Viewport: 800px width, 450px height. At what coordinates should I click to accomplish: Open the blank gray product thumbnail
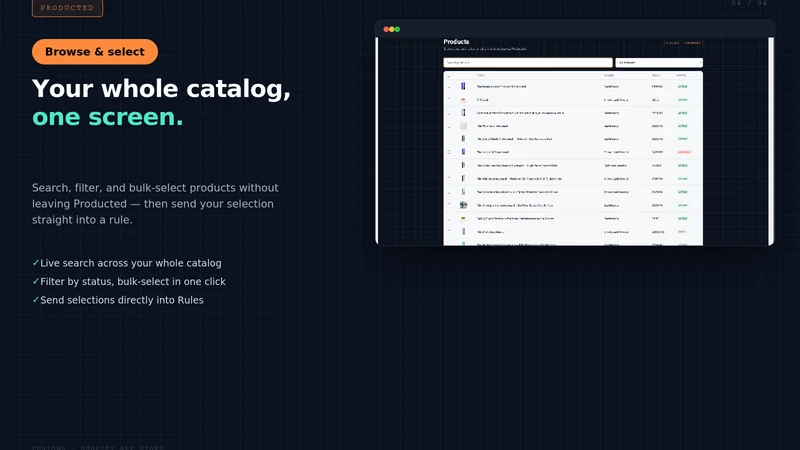pos(463,126)
